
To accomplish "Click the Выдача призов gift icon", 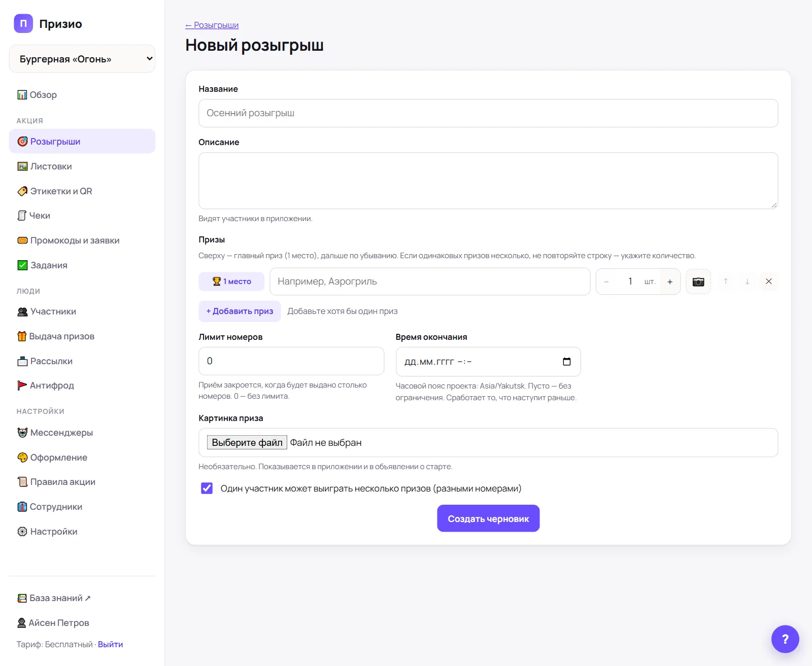I will point(22,336).
